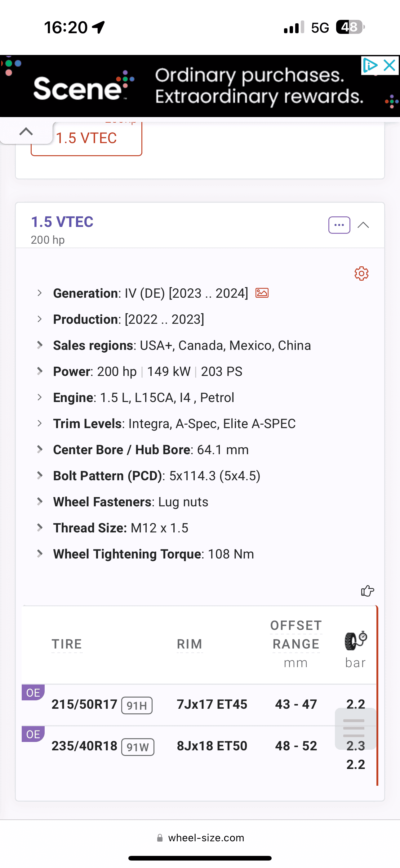Tap the tire pressure gauge icon

point(355,640)
